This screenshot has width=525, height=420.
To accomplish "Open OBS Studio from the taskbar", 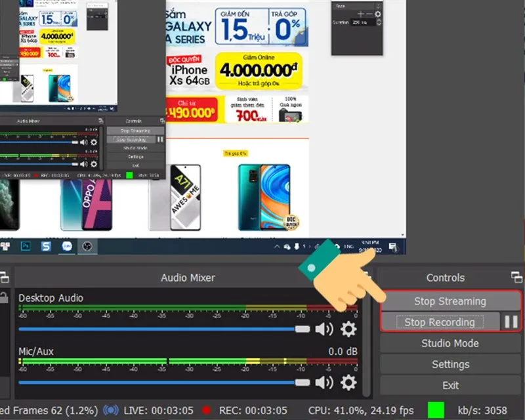I will point(87,247).
